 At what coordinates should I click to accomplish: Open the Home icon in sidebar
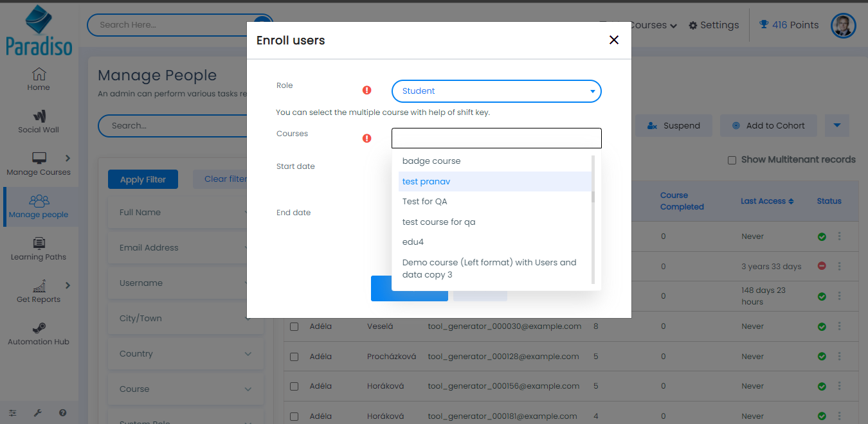pos(39,74)
